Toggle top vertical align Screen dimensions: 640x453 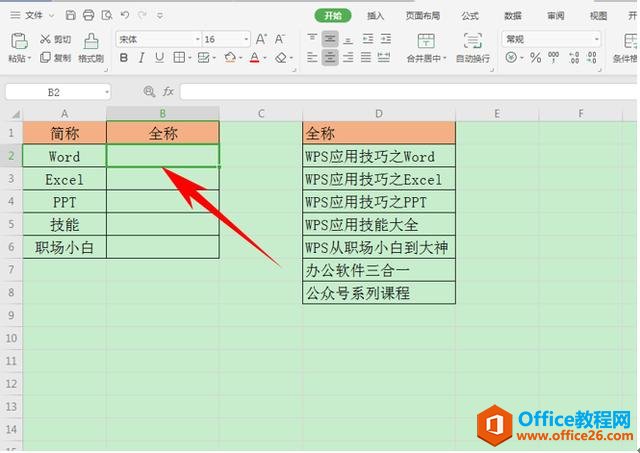(312, 39)
